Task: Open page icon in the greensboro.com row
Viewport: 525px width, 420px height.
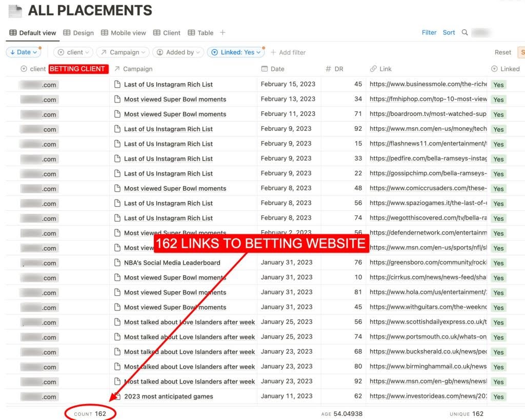Action: pyautogui.click(x=117, y=263)
